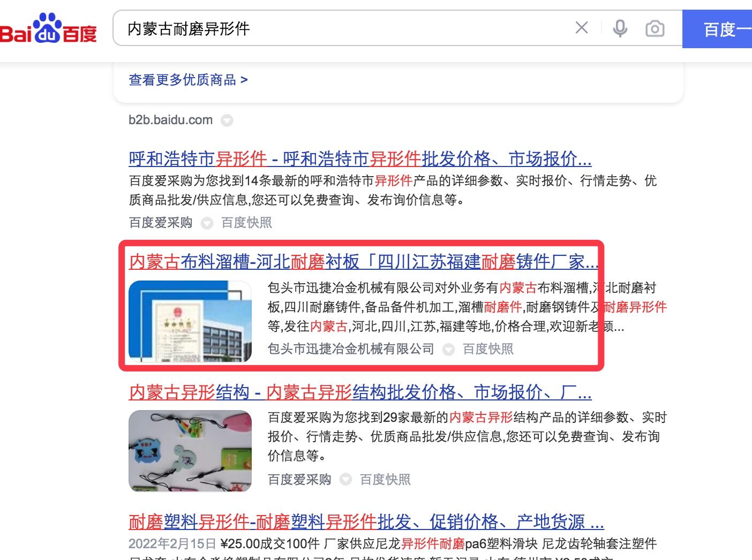Open image search with the camera icon
This screenshot has height=560, width=752.
coord(655,28)
